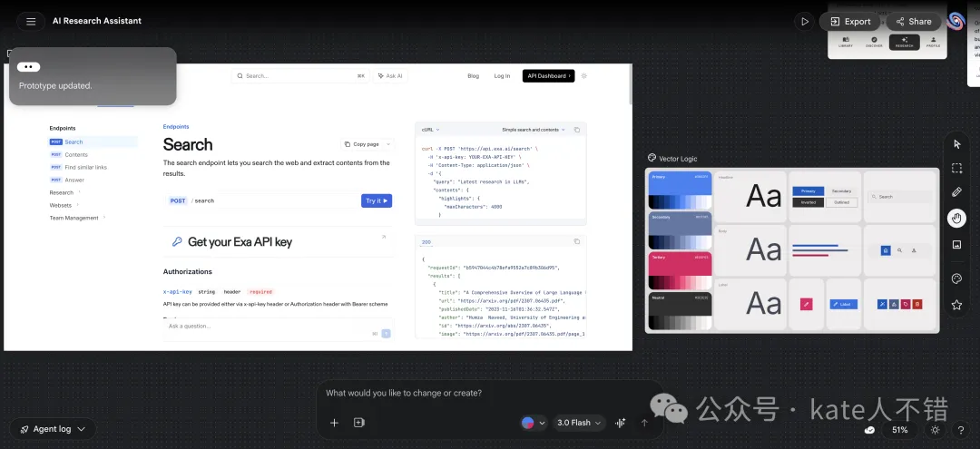Click the star favorites icon
Viewport: 980px width, 449px height.
956,305
